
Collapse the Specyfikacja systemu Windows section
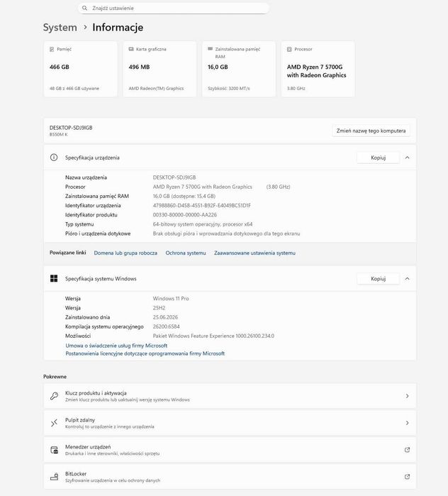click(x=408, y=279)
